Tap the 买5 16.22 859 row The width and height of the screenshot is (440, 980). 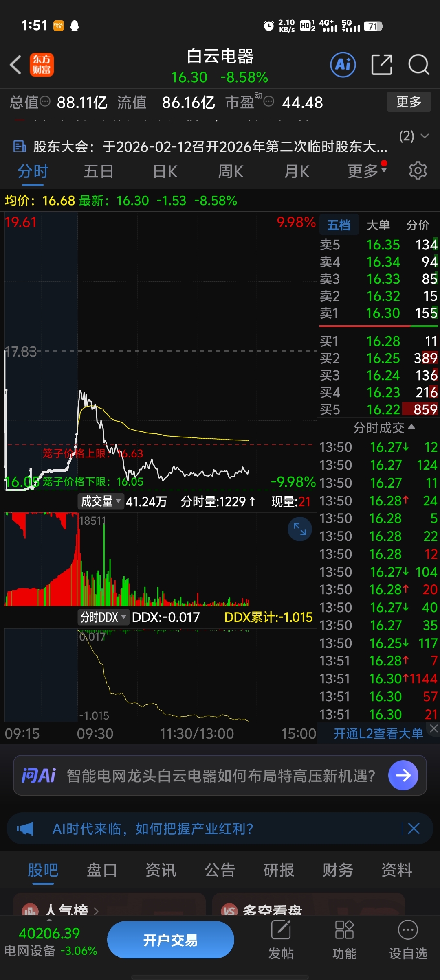378,409
